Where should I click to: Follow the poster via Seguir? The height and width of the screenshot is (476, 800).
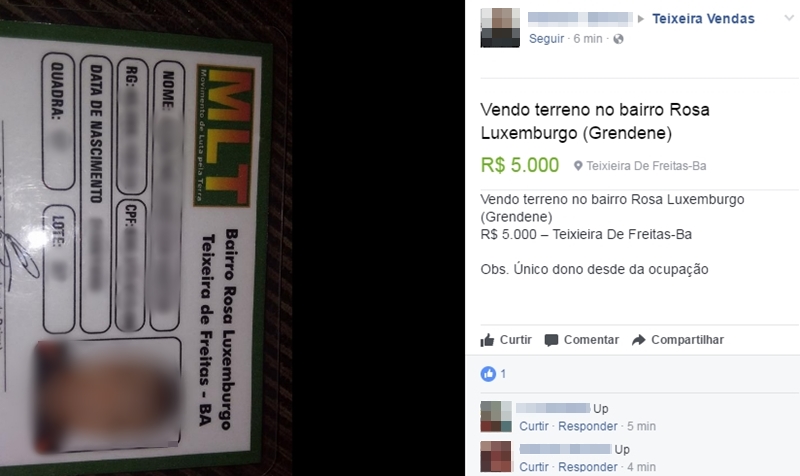pyautogui.click(x=546, y=39)
